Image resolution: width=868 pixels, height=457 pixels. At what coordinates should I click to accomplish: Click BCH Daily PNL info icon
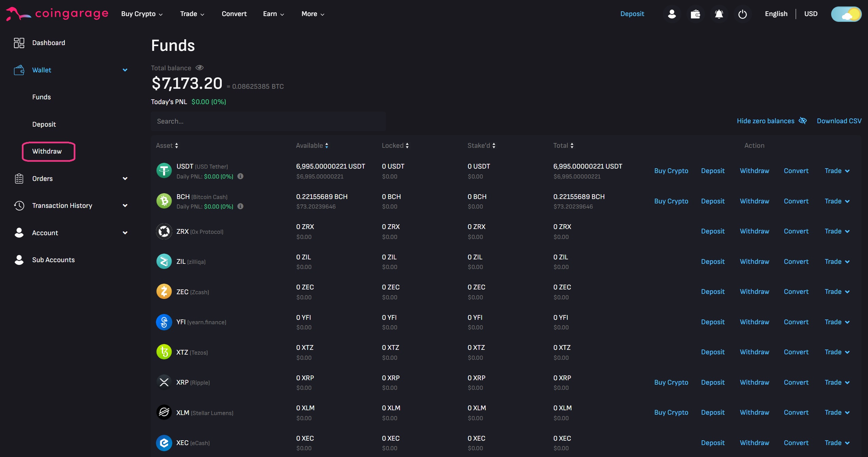pyautogui.click(x=240, y=206)
